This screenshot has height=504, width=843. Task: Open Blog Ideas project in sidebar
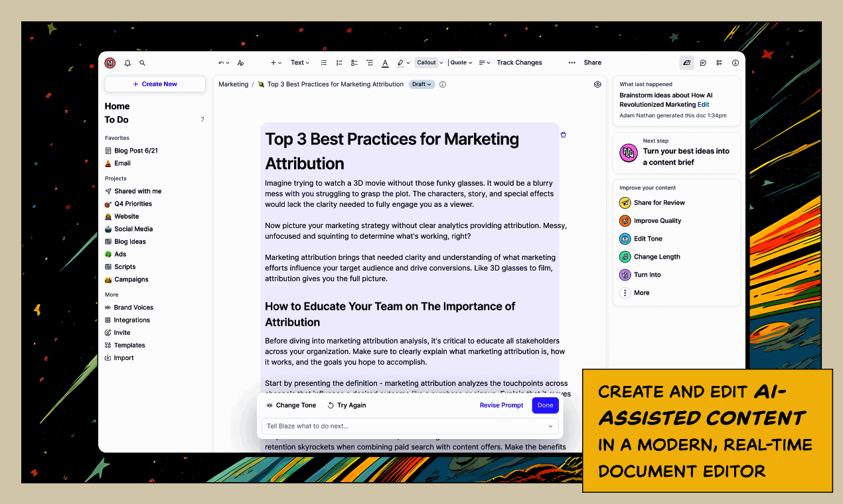[x=129, y=241]
